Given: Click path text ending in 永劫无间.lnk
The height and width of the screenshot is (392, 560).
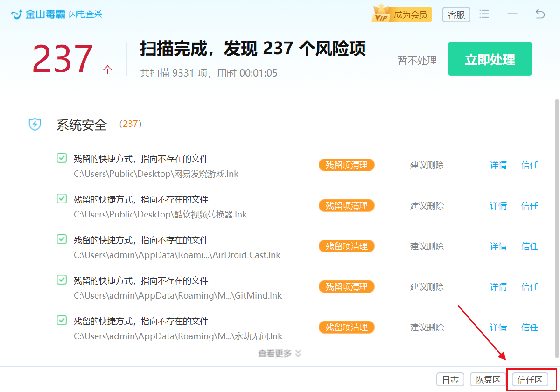Looking at the screenshot, I should point(178,336).
